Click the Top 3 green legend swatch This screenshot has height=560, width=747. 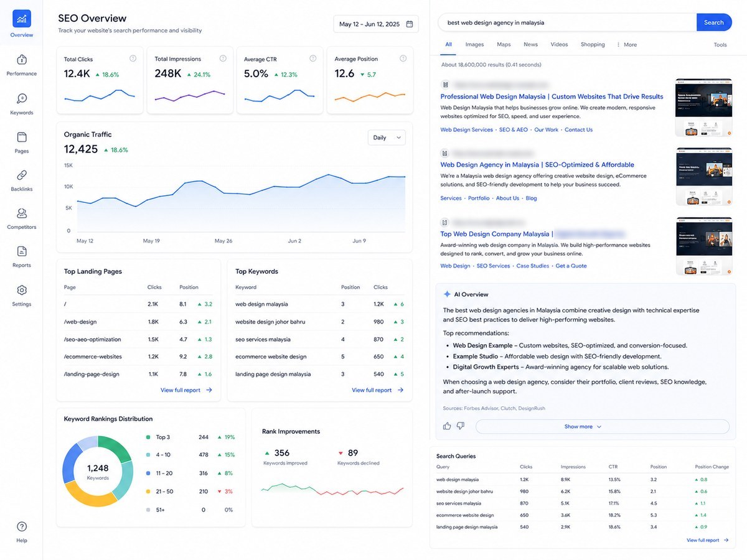pos(148,437)
